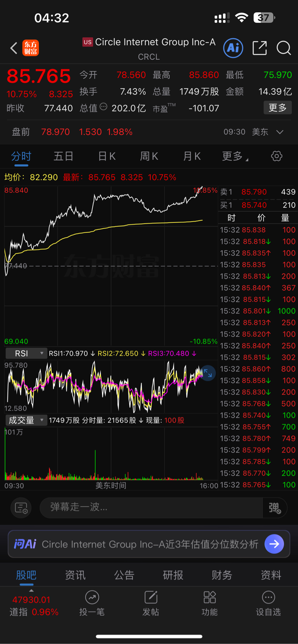Tap the pre-market price 78.970
The height and width of the screenshot is (644, 298).
pos(55,132)
